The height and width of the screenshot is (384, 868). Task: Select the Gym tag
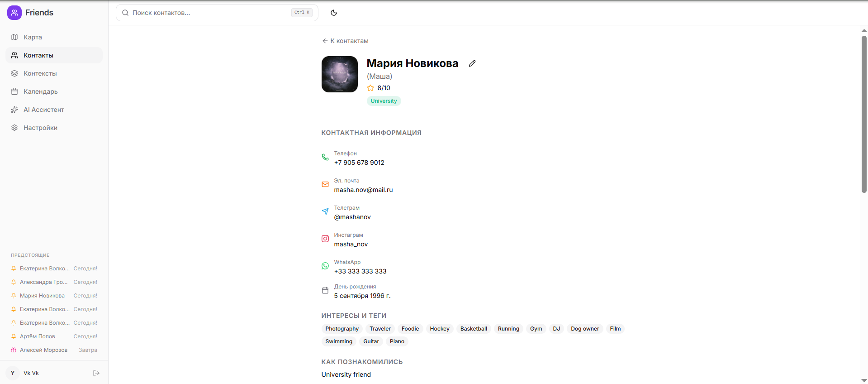(536, 329)
